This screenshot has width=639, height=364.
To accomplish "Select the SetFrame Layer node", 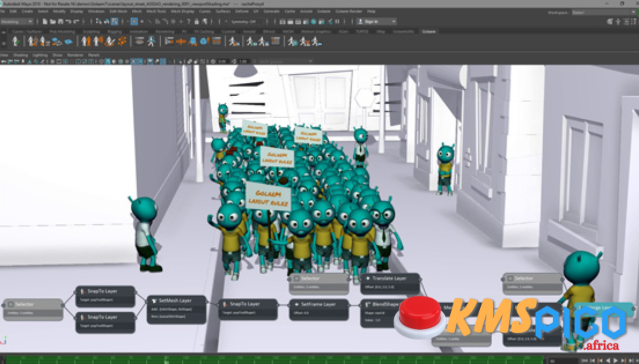I will coord(319,309).
